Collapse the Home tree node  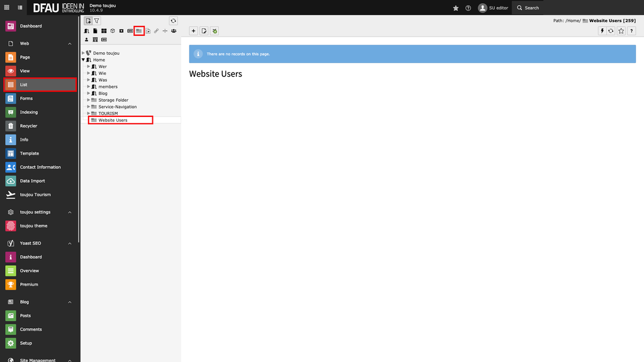pos(83,60)
